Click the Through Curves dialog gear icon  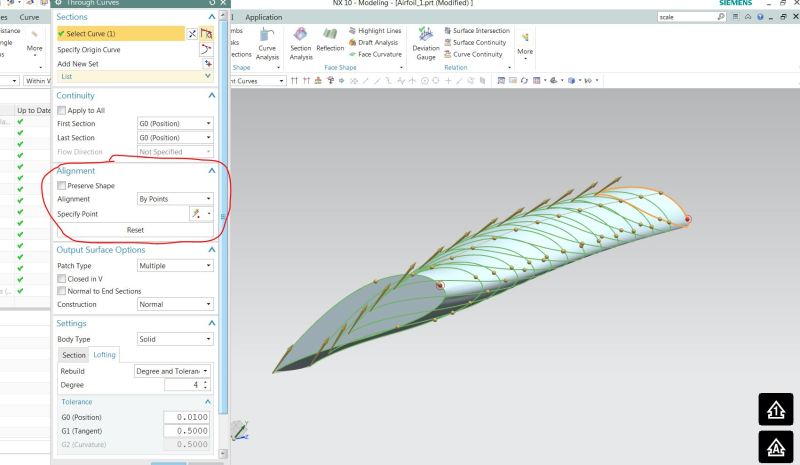(x=58, y=3)
